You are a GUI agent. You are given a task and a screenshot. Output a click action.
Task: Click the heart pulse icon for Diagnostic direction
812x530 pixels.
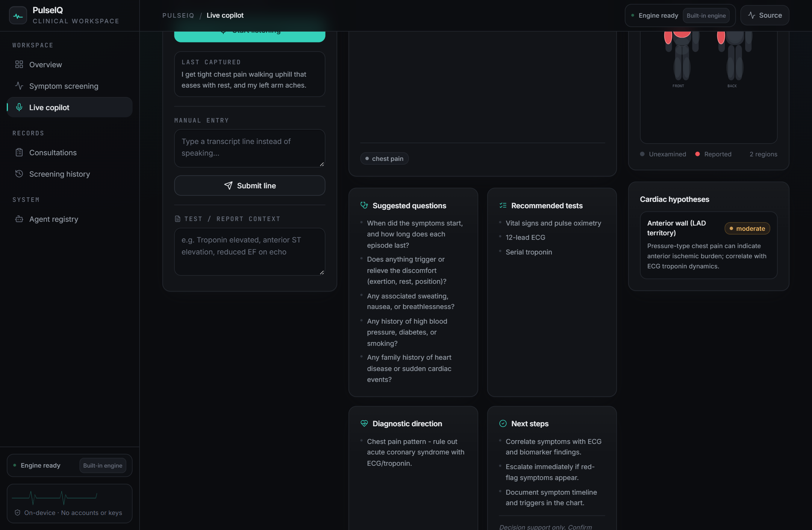click(x=364, y=423)
